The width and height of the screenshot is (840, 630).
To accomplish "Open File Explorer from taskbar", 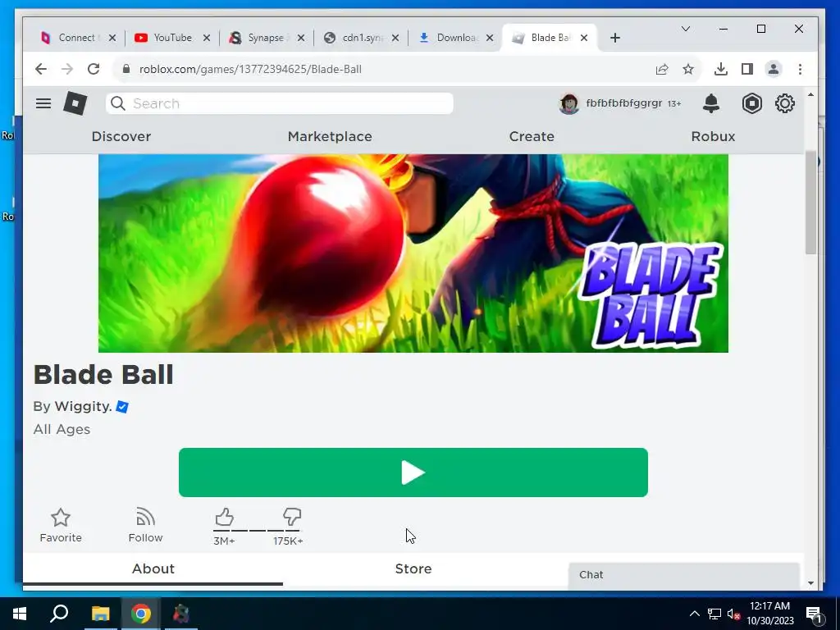I will (100, 614).
